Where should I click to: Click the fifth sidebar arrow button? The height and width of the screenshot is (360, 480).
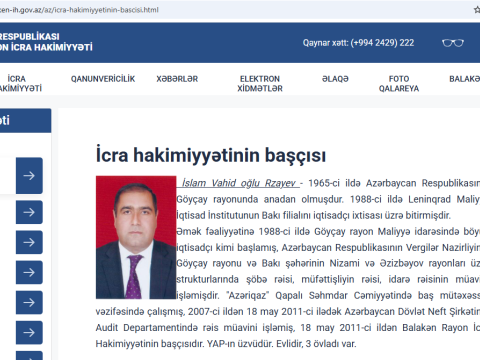click(x=29, y=302)
